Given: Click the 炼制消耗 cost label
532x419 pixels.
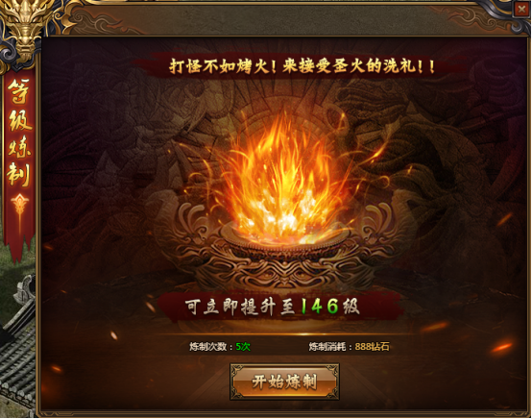Looking at the screenshot, I should (327, 347).
